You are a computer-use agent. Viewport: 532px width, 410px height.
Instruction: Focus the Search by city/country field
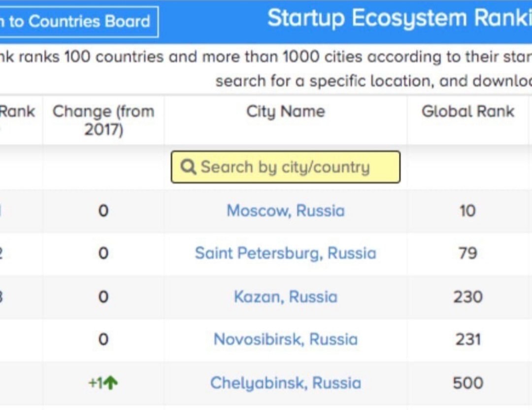point(286,167)
